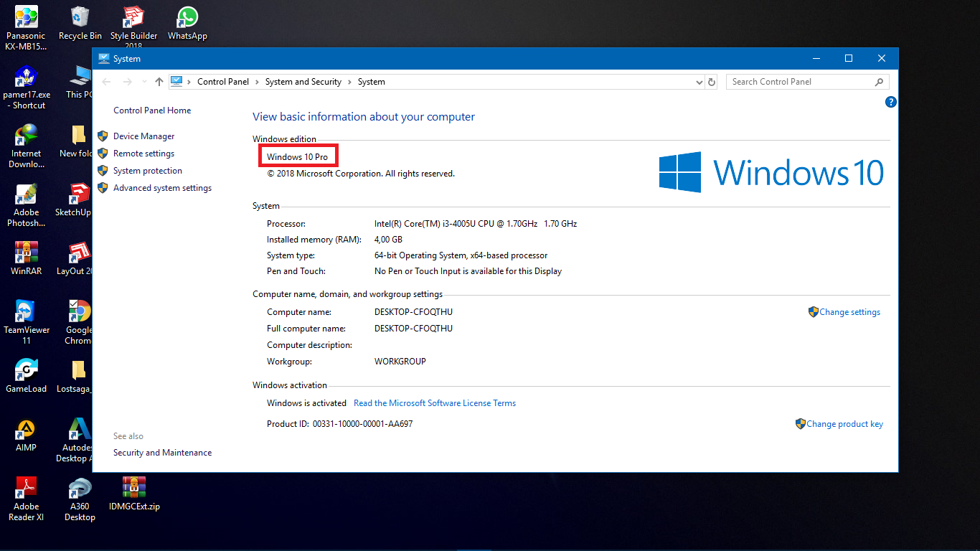Read the Microsoft Software License Terms
The height and width of the screenshot is (551, 980).
click(434, 402)
